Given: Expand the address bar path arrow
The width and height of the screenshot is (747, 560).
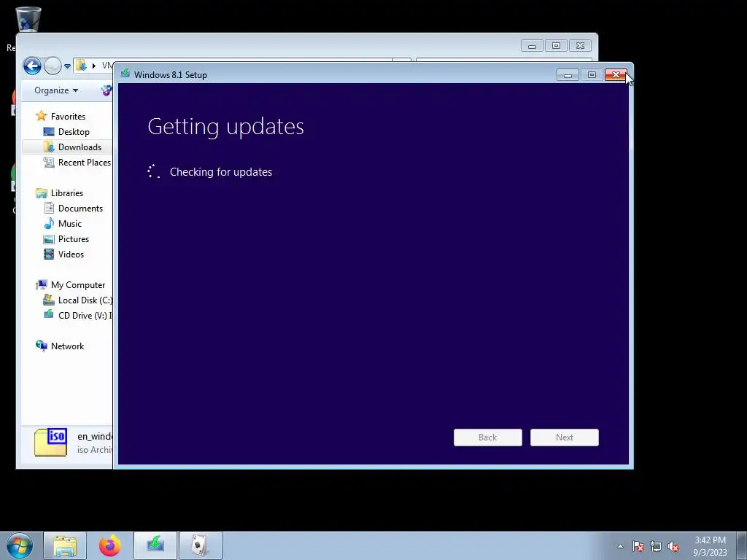Looking at the screenshot, I should (x=94, y=66).
